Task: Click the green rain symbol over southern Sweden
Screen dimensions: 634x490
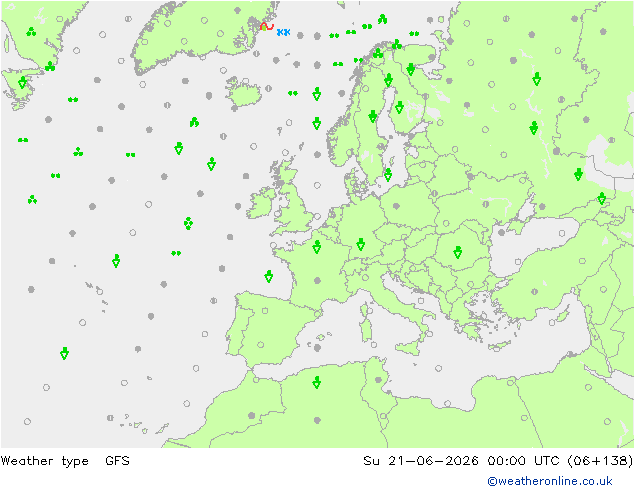Action: [388, 175]
